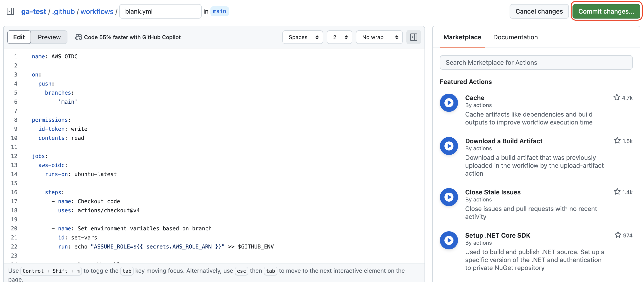
Task: Click the Close Stale Issues play icon
Action: 449,197
